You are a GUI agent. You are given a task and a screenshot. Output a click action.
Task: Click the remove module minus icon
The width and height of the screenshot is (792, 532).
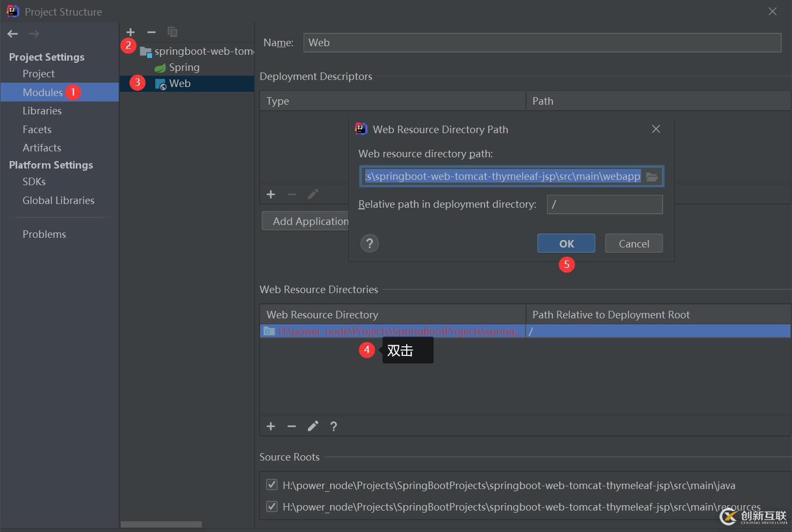152,32
